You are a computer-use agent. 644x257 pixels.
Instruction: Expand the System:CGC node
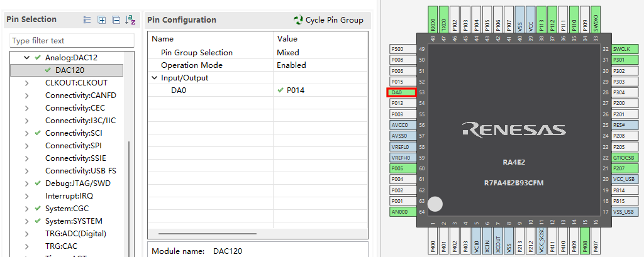(26, 209)
